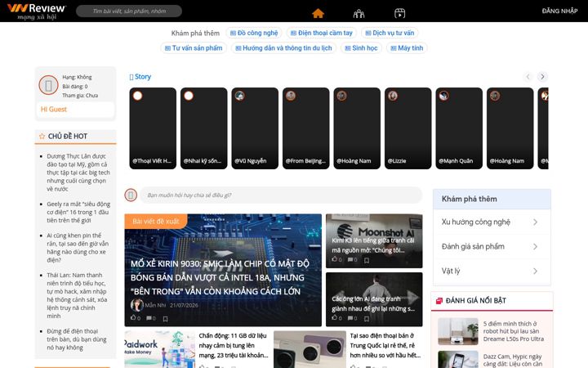Image resolution: width=588 pixels, height=368 pixels.
Task: Click avatar on @Vũ Nguyễn story
Action: [239, 96]
